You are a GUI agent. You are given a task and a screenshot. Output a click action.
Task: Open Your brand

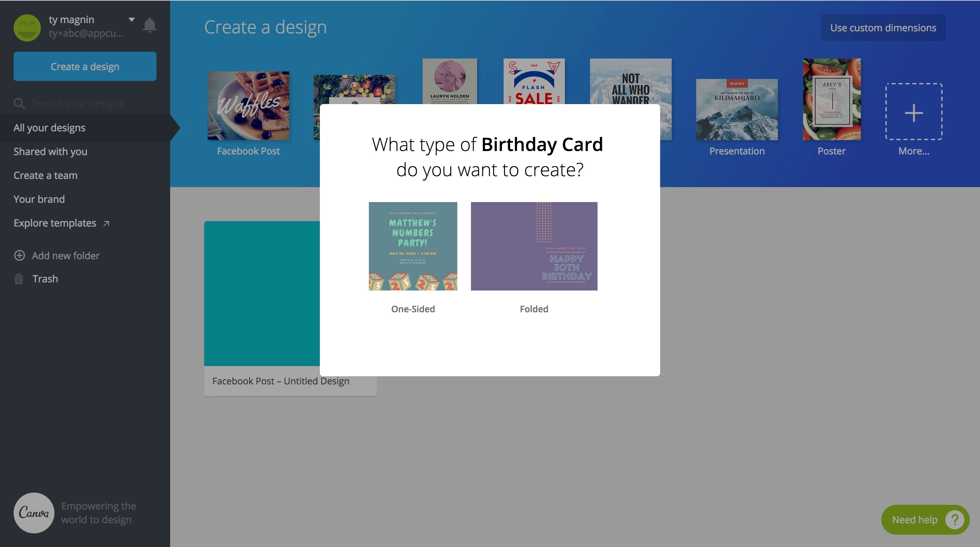coord(39,199)
